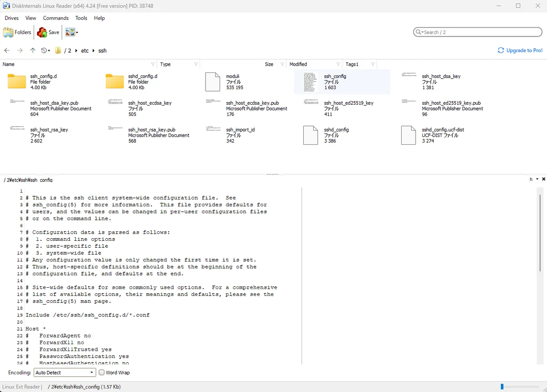Go back using the left arrow
The image size is (547, 392).
point(7,51)
